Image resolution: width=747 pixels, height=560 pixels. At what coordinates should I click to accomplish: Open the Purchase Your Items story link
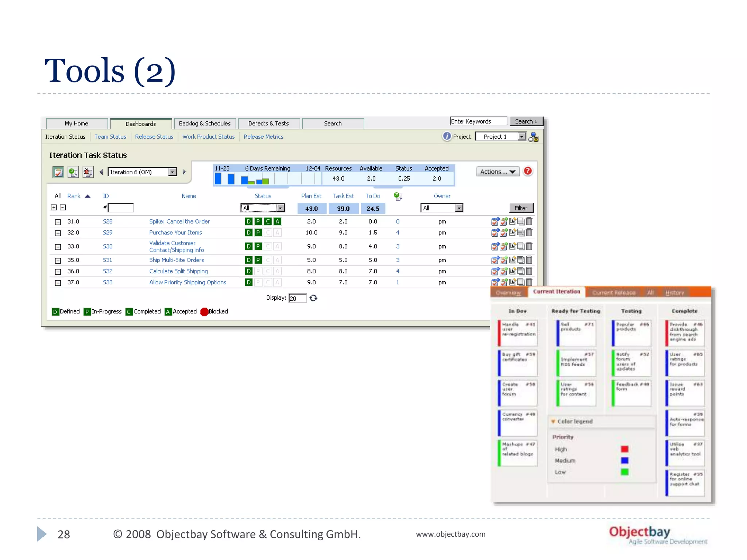(175, 233)
